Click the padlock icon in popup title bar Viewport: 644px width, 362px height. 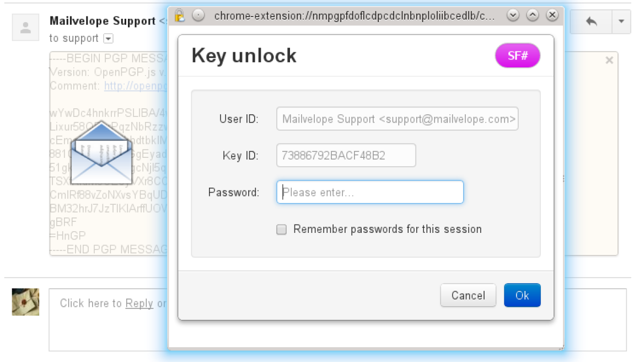(x=179, y=15)
